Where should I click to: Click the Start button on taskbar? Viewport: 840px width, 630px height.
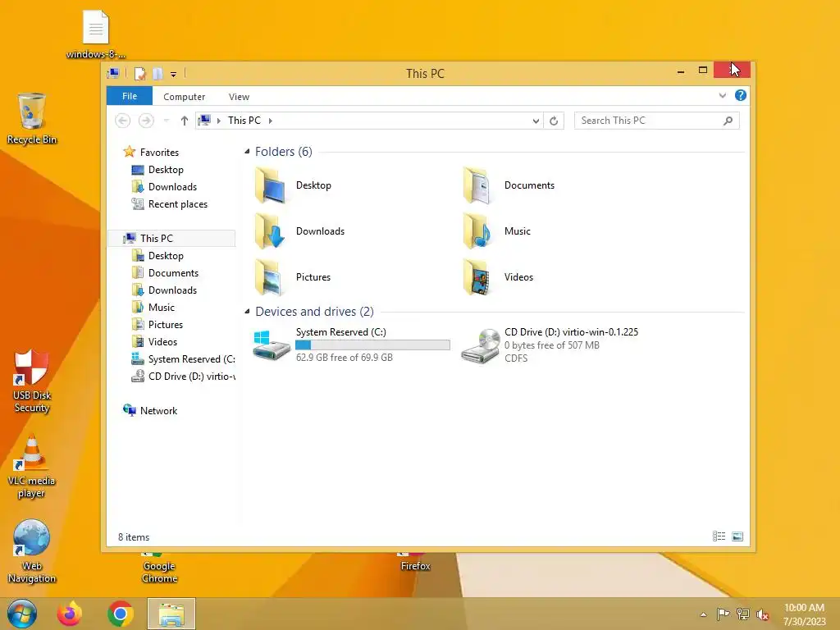[x=22, y=614]
